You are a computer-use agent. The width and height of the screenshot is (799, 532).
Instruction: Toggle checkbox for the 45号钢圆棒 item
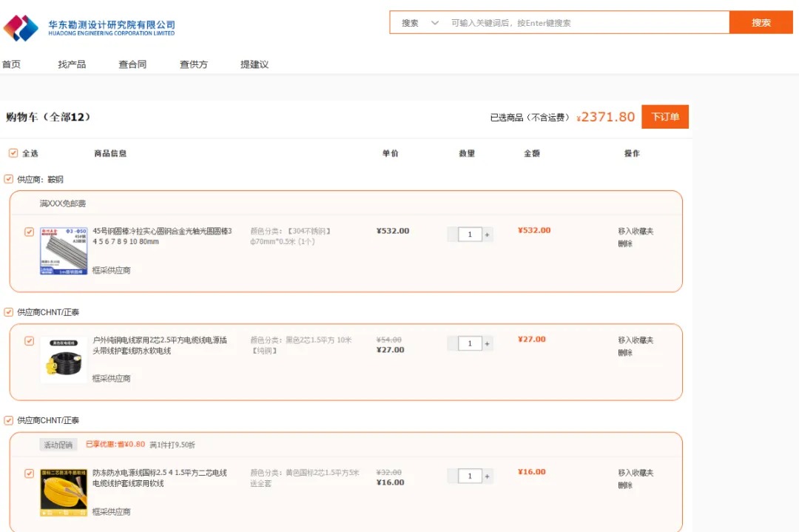[x=29, y=232]
